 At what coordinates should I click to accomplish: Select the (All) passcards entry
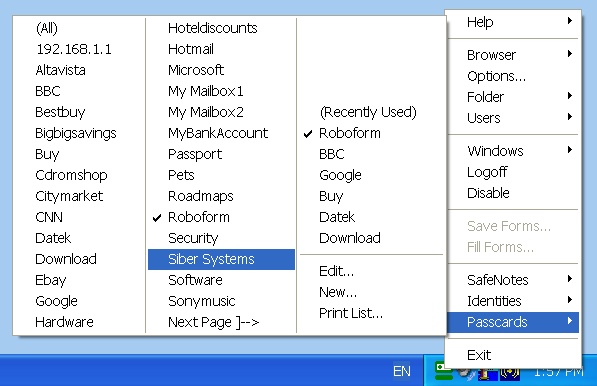click(x=79, y=28)
